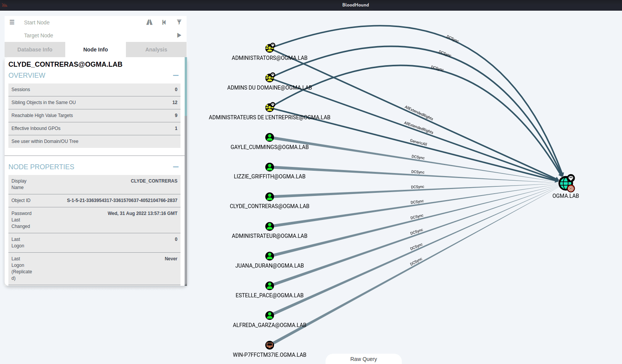Click the OGMA.LAB domain node label
This screenshot has height=364, width=622.
(566, 196)
